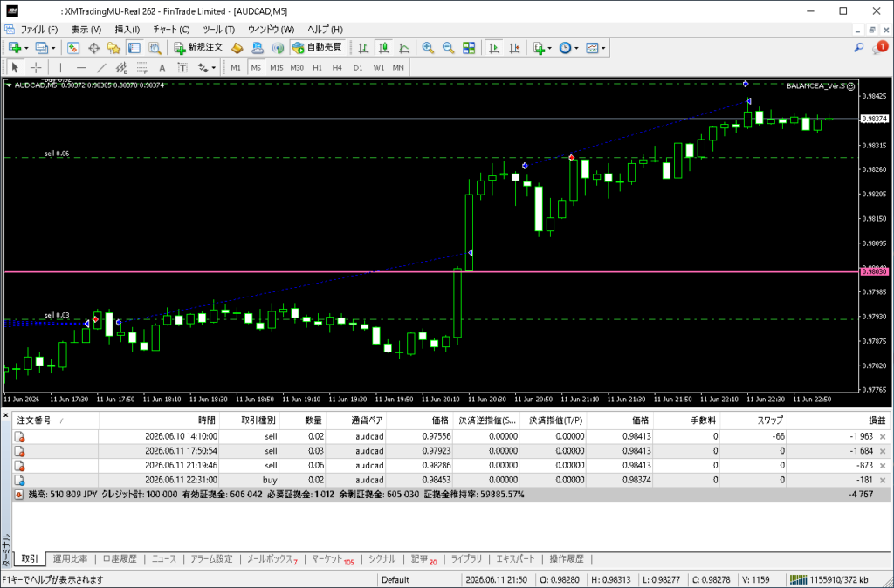Viewport: 894px width, 588px height.
Task: Close the 0.98286 sell order
Action: 883,466
